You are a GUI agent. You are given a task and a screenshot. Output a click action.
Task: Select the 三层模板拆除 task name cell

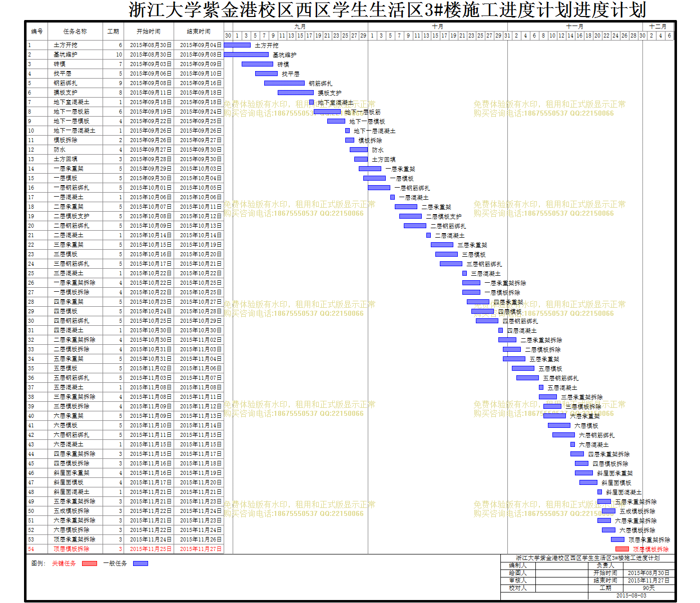click(75, 406)
